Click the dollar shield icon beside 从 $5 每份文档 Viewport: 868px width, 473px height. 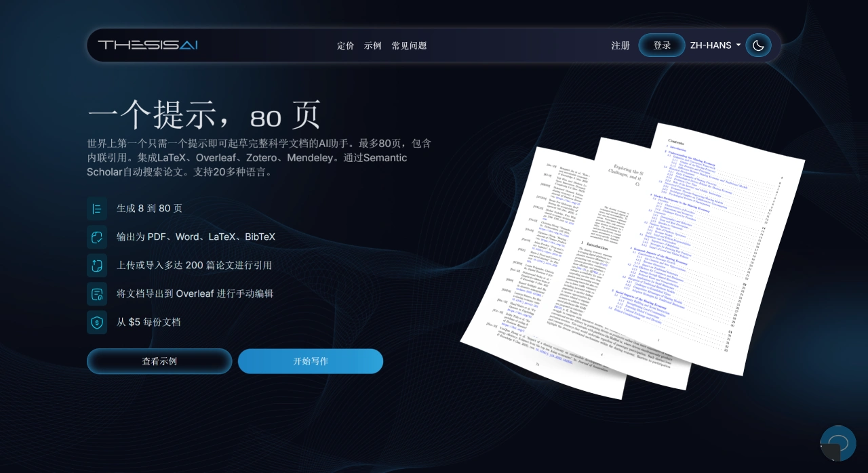(x=96, y=323)
